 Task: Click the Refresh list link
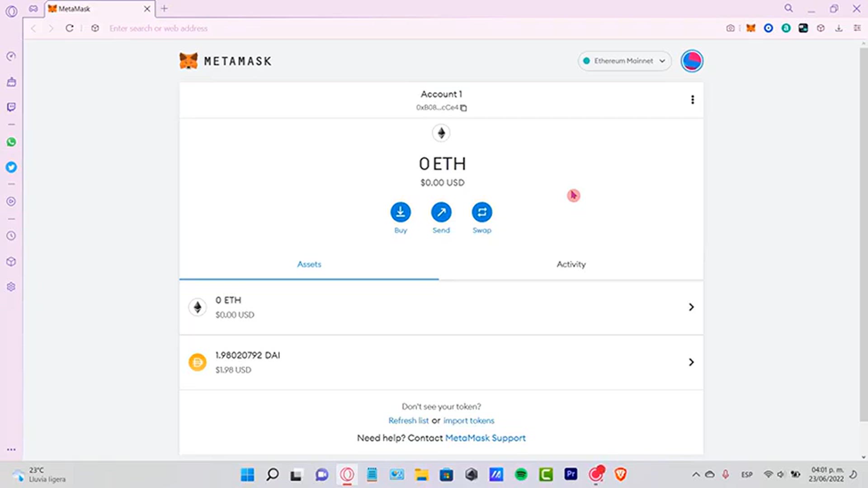pyautogui.click(x=408, y=421)
